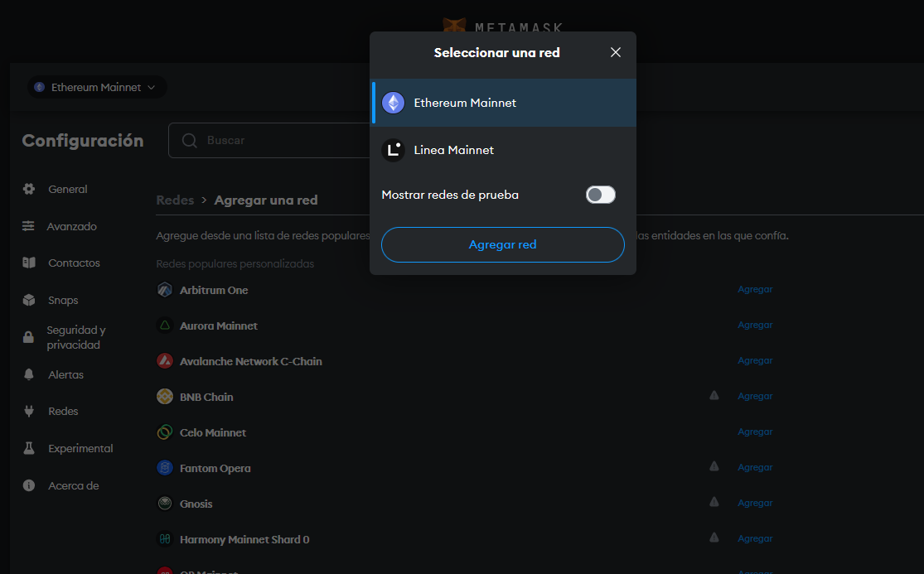Open the Alertas settings tab
This screenshot has width=924, height=574.
65,374
